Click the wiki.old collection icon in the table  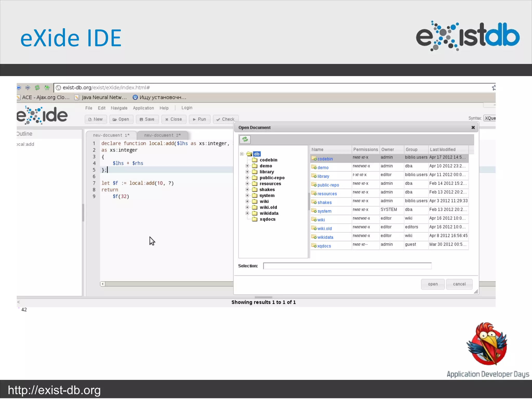point(314,228)
